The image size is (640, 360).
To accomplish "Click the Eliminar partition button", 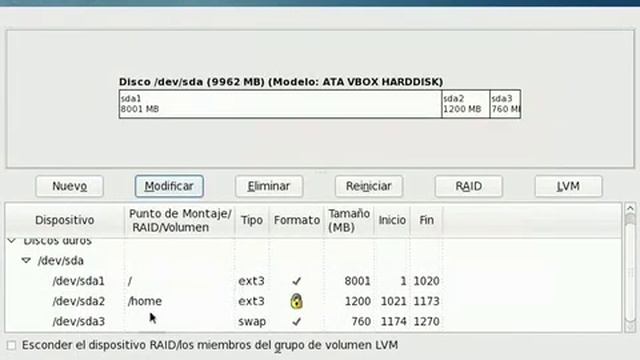I will tap(269, 187).
